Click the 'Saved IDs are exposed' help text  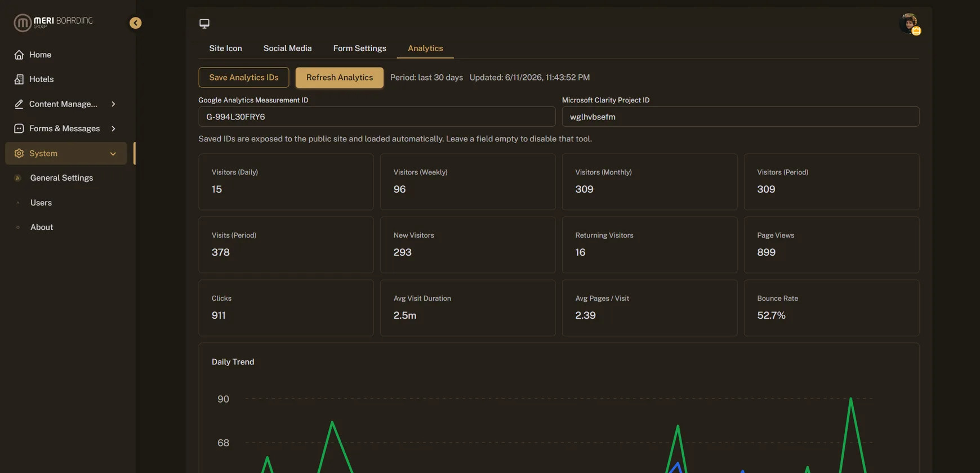point(395,139)
